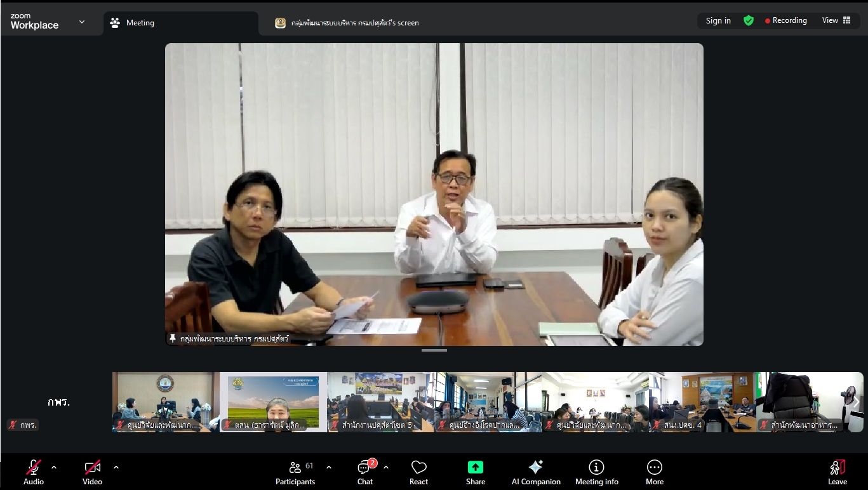Open the Chat panel
The height and width of the screenshot is (490, 868).
click(x=365, y=473)
